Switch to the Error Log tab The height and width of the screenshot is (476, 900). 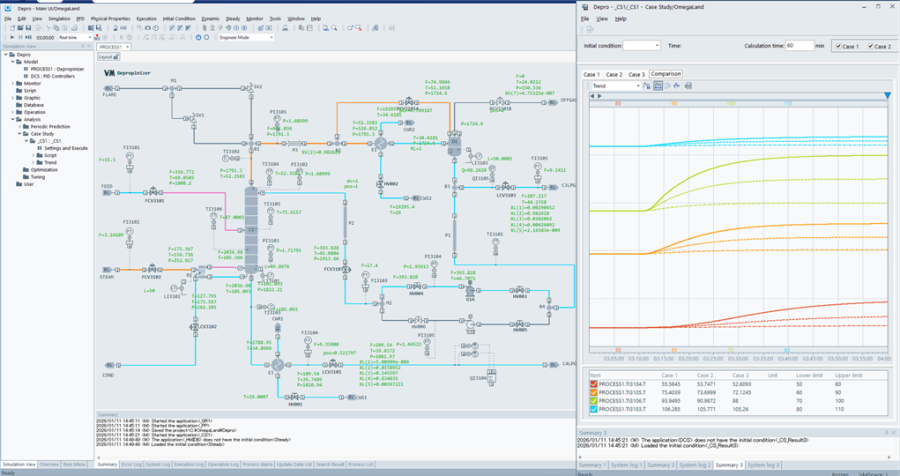(132, 464)
